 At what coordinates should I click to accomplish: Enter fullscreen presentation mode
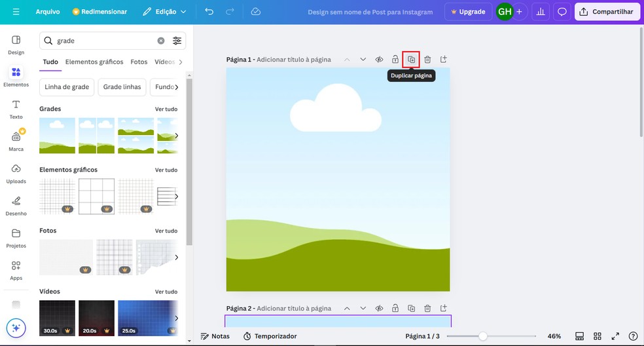[615, 336]
